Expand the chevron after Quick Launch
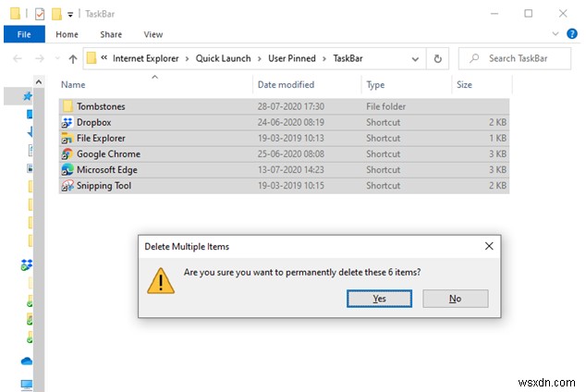 click(x=260, y=59)
